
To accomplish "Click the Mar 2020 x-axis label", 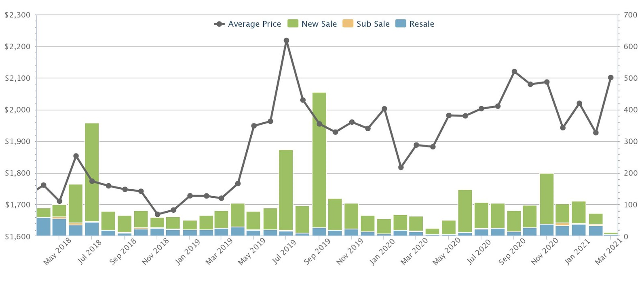I will [414, 251].
